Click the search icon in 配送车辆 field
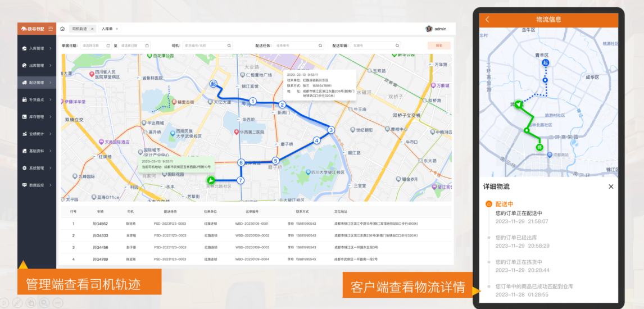Viewport: 644px width, 309px height. [x=397, y=46]
